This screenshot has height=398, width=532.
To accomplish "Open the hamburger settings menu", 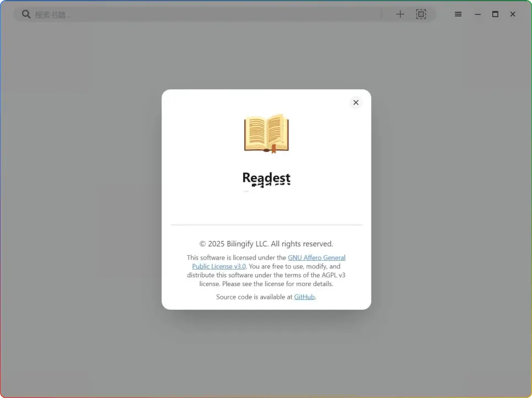I will [458, 14].
